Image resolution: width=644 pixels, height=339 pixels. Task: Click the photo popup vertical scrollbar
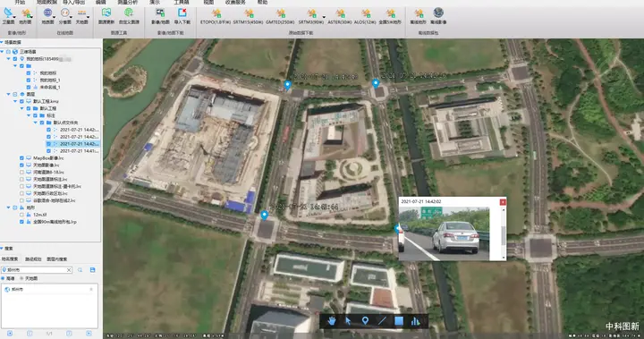[504, 234]
